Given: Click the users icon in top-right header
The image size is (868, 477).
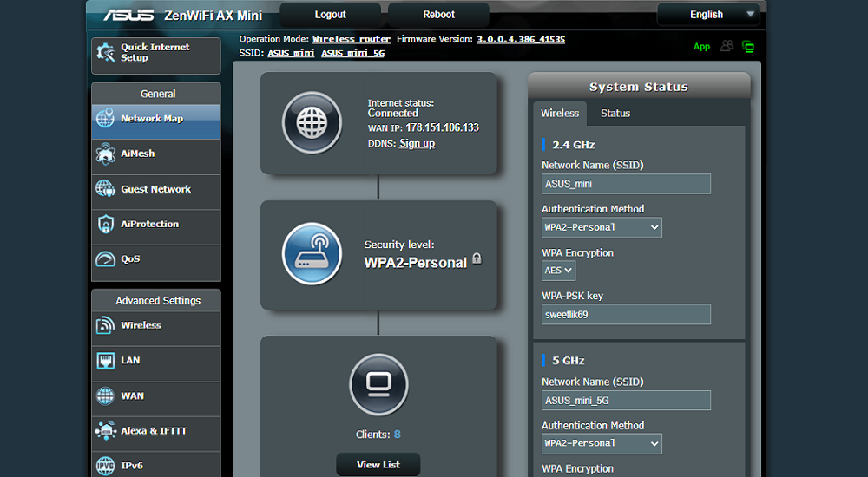Looking at the screenshot, I should tap(727, 46).
